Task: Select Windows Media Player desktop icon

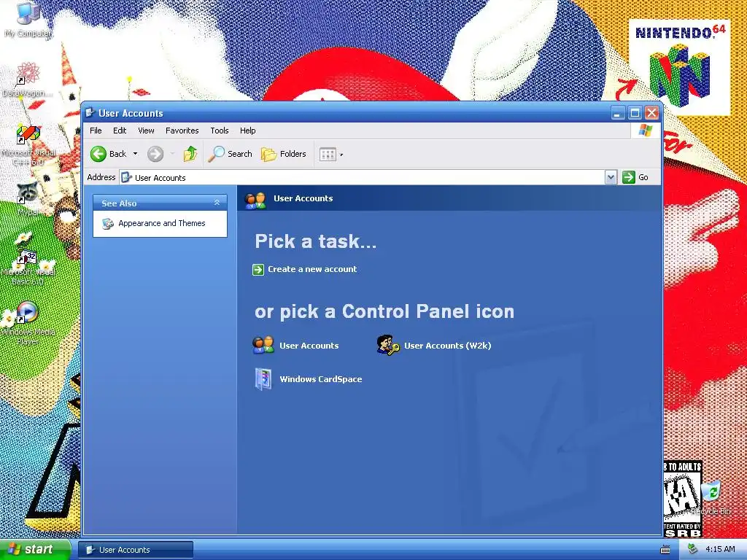Action: [x=28, y=323]
